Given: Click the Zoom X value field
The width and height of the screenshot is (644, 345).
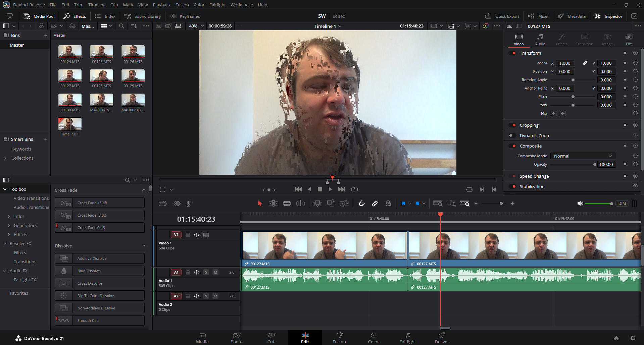Looking at the screenshot, I should [565, 63].
